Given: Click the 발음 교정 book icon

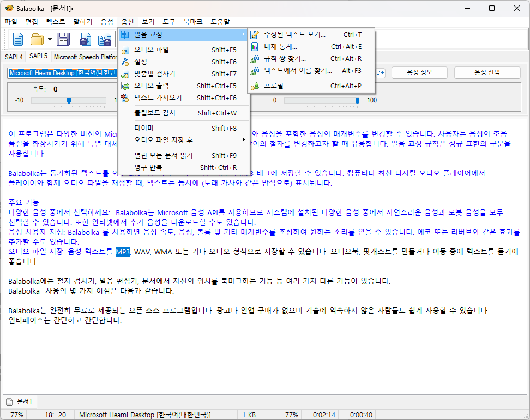Looking at the screenshot, I should click(125, 34).
